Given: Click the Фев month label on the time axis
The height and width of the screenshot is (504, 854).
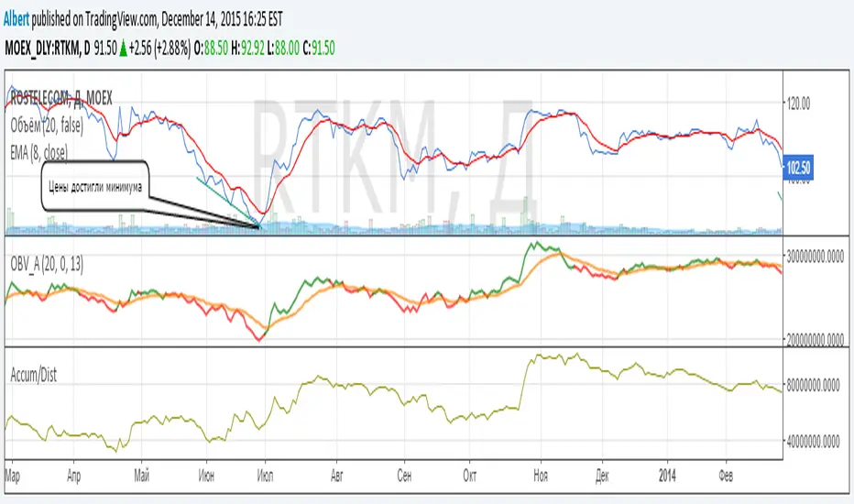Looking at the screenshot, I should 726,477.
